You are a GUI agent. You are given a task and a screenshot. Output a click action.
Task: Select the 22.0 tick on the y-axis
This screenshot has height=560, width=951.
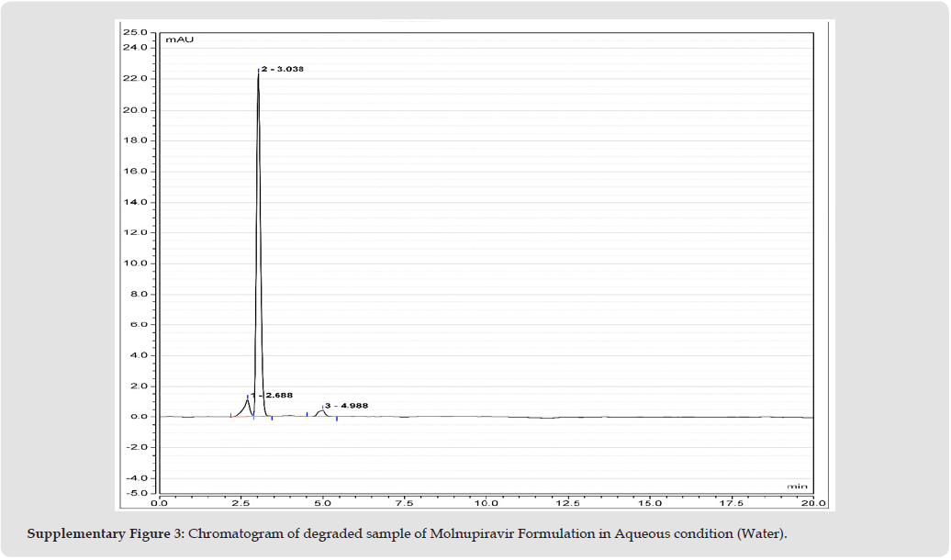point(136,79)
